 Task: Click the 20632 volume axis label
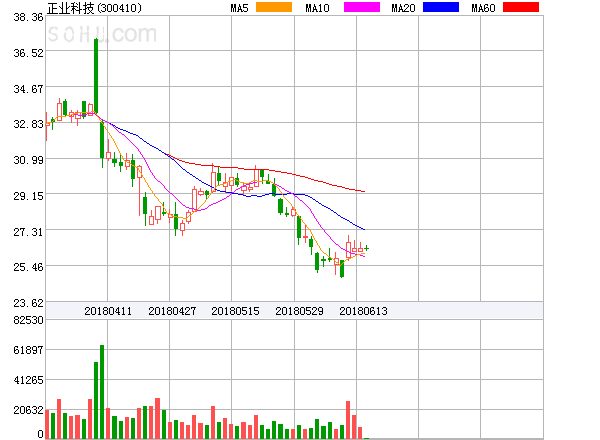click(x=28, y=411)
